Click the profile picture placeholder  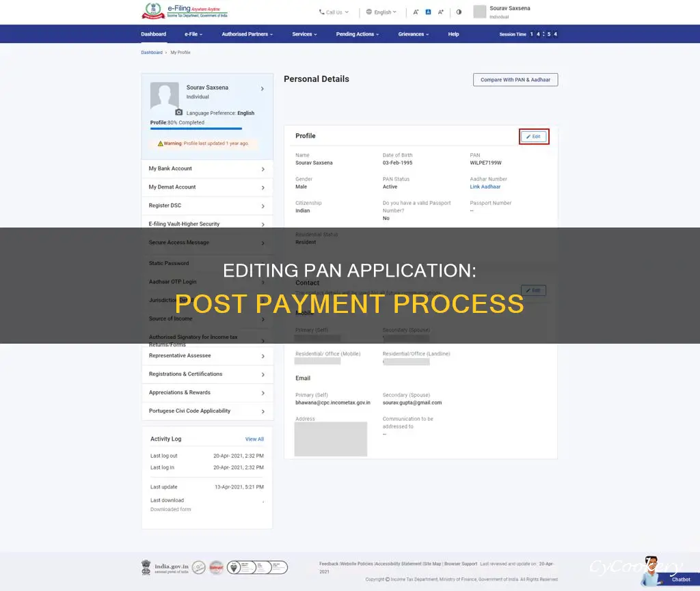[164, 96]
